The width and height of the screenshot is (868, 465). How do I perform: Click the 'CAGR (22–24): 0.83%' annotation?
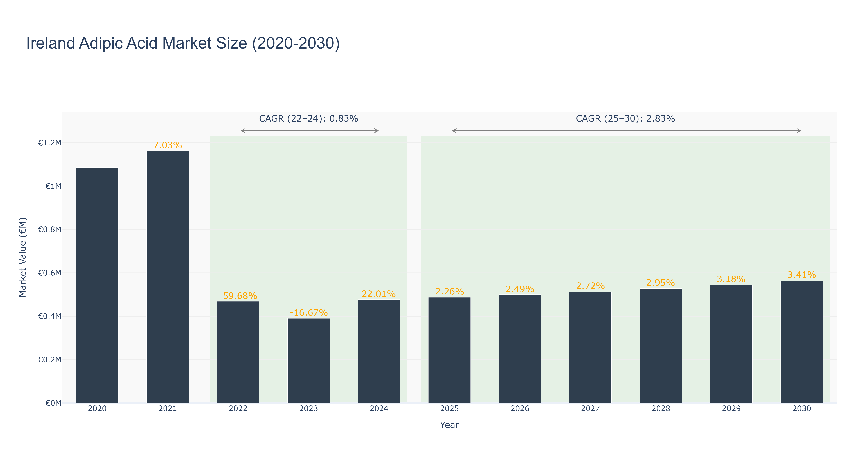pyautogui.click(x=308, y=119)
